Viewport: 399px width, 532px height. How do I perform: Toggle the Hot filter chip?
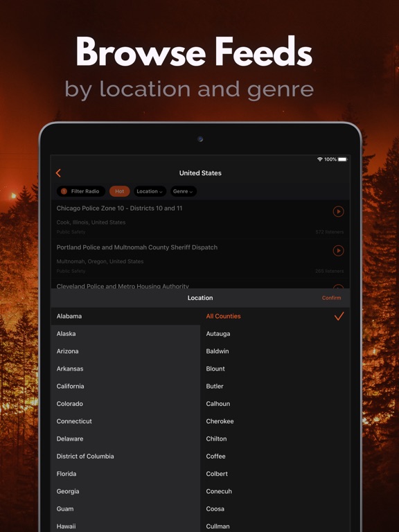click(x=119, y=191)
